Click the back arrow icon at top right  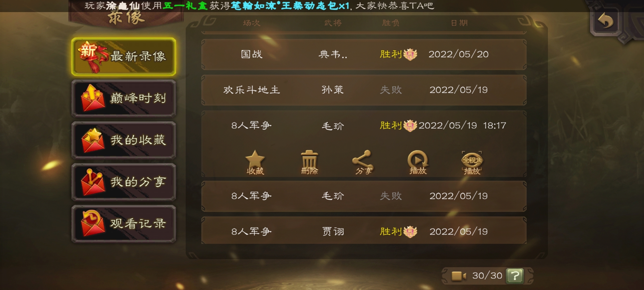tap(606, 21)
